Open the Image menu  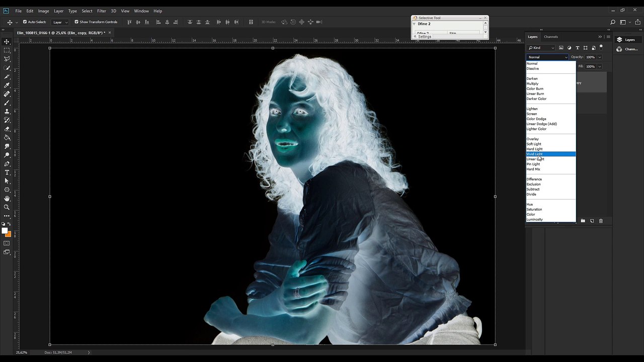pyautogui.click(x=44, y=11)
